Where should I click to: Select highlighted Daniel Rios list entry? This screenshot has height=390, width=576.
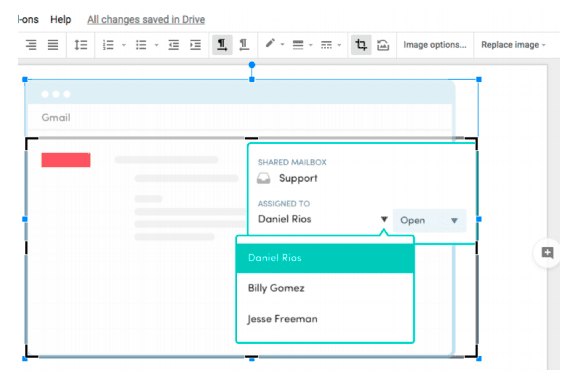coord(325,258)
